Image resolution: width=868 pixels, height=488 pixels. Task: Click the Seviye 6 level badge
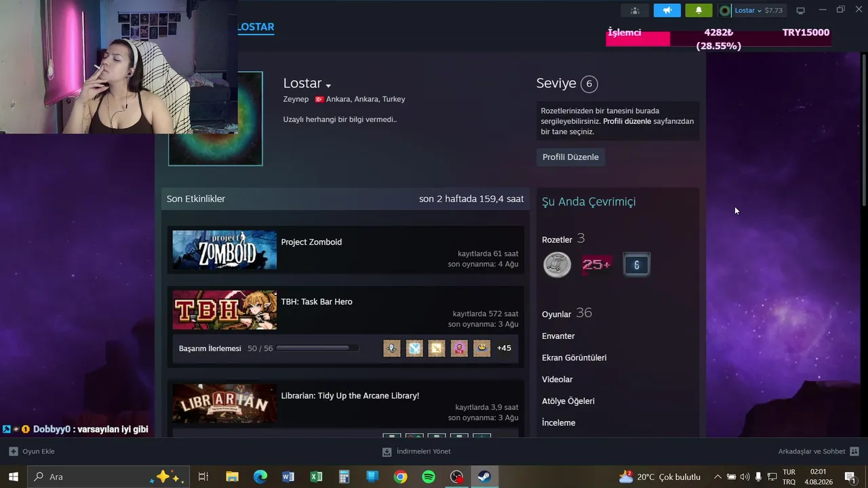click(x=589, y=84)
